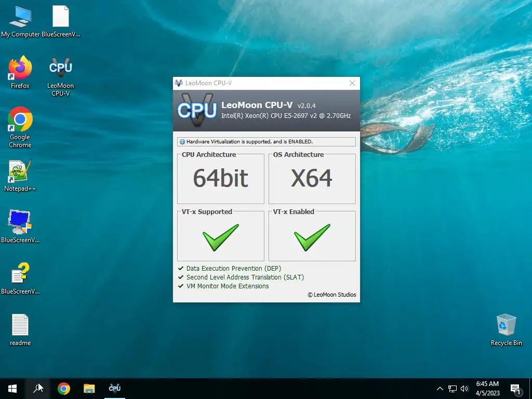
Task: Open the clock showing 6:45 AM
Action: pos(487,389)
